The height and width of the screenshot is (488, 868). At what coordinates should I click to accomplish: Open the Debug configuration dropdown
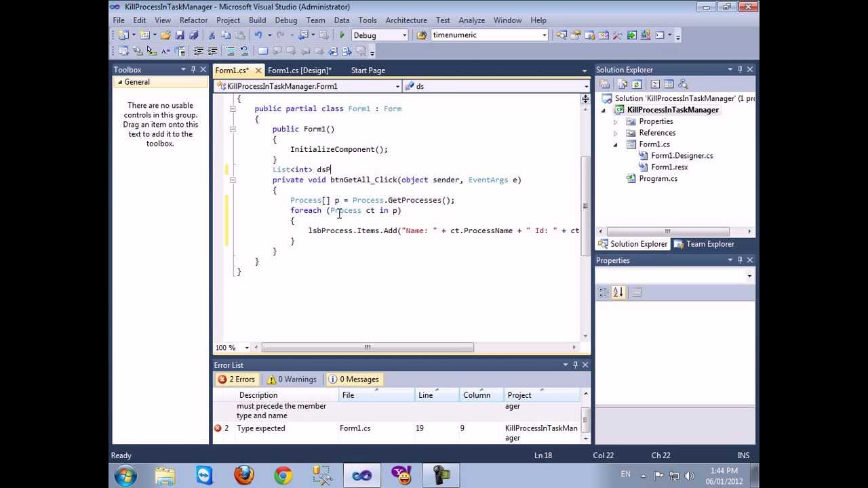point(405,35)
